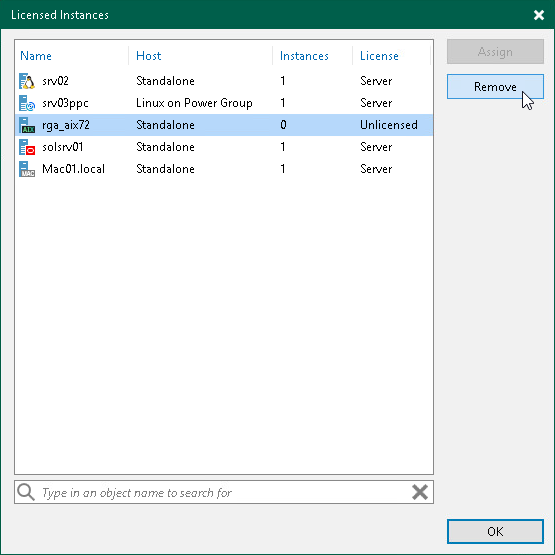The height and width of the screenshot is (555, 555).
Task: Click the server icon beside srv03ppc
Action: pos(27,103)
